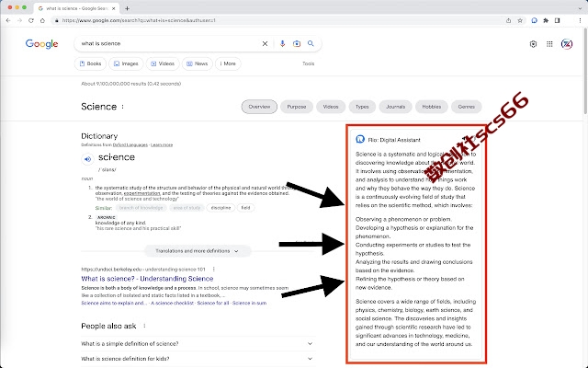Expand Translations and more definitions
The height and width of the screenshot is (368, 588).
pos(198,251)
